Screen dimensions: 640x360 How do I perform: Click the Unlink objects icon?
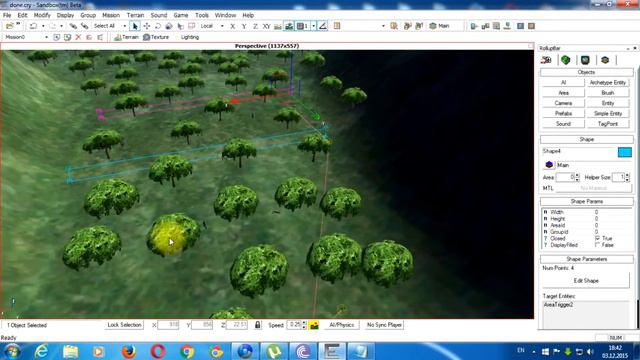coord(84,26)
